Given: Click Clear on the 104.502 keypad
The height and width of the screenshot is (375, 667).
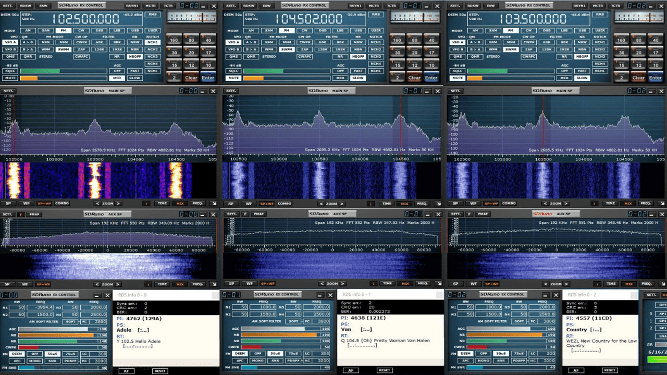Looking at the screenshot, I should point(414,78).
